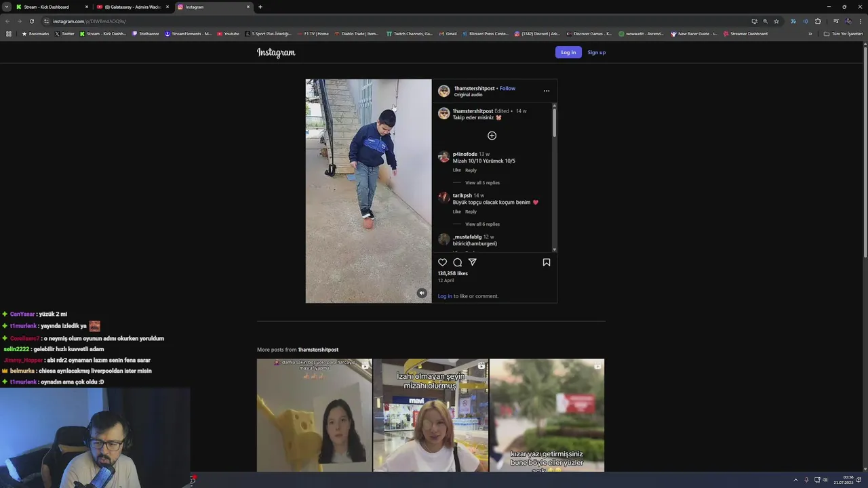This screenshot has height=488, width=868.
Task: Show hidden tray icons with the chevron
Action: [796, 480]
